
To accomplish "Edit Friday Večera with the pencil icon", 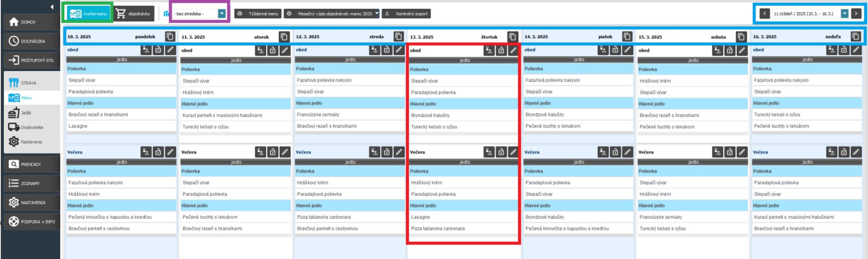I will [628, 152].
